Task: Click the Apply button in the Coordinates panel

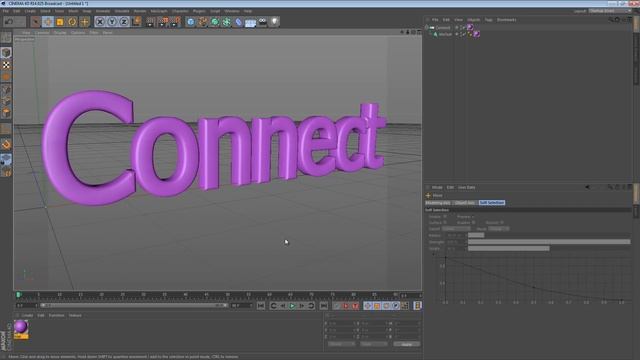Action: click(407, 344)
